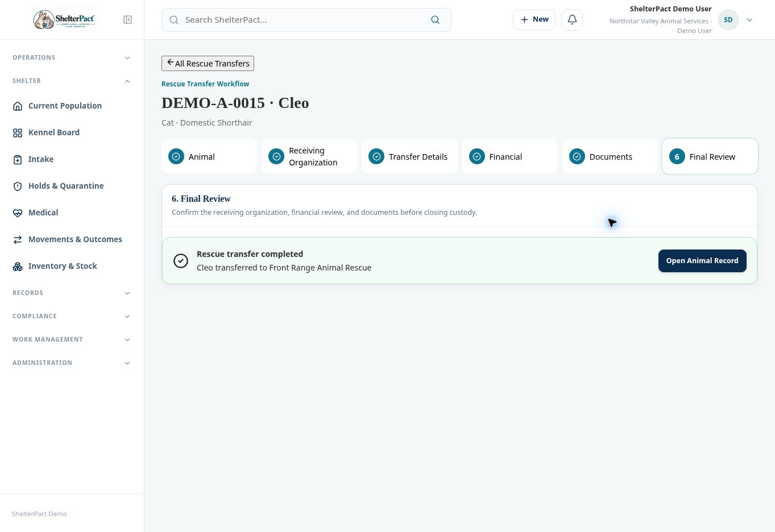The height and width of the screenshot is (532, 775).
Task: Switch to Receiving Organization step
Action: pyautogui.click(x=309, y=156)
